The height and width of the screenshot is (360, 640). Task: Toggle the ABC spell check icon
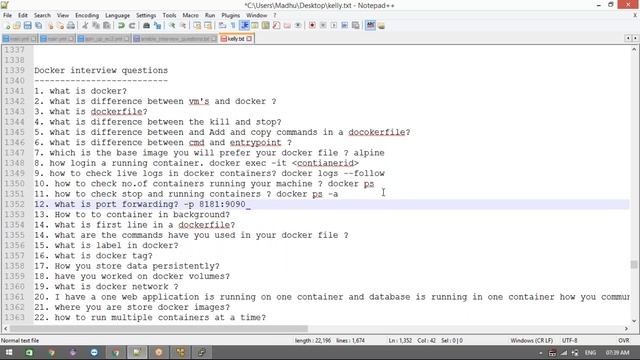tap(370, 26)
